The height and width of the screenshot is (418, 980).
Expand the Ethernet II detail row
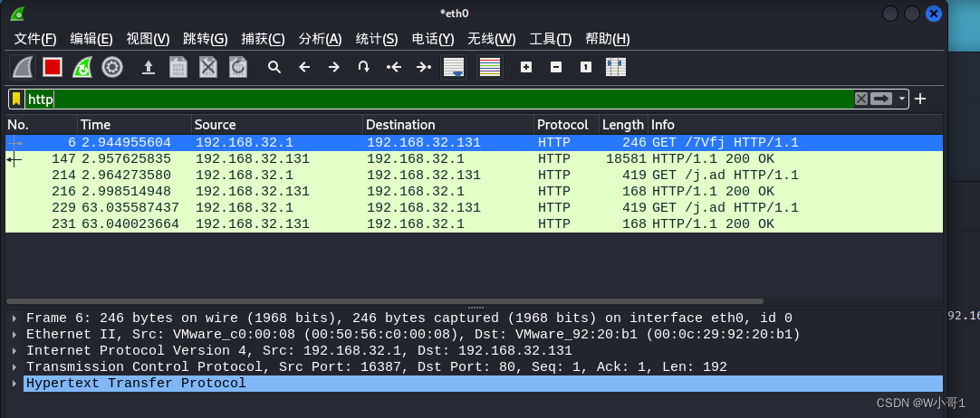point(14,335)
